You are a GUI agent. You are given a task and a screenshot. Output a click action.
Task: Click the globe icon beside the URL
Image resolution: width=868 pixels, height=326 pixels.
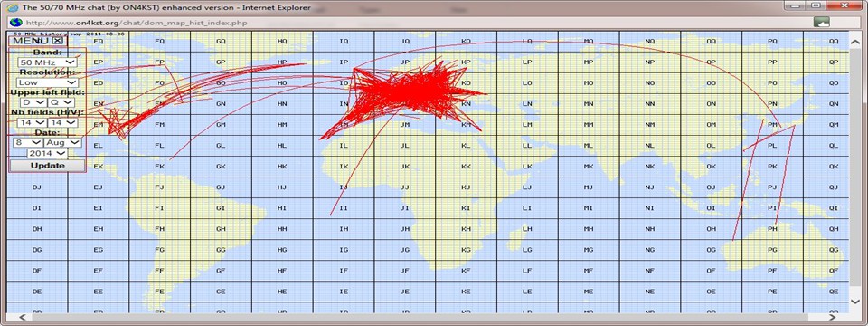pos(15,23)
